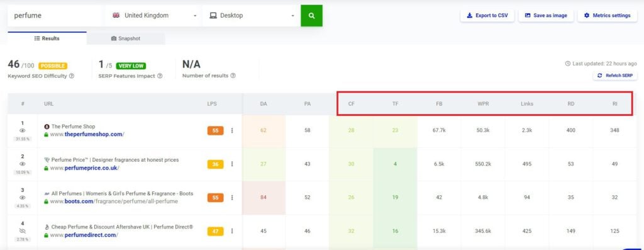
Task: Click LPS score 55 badge for boots.com
Action: coord(216,198)
